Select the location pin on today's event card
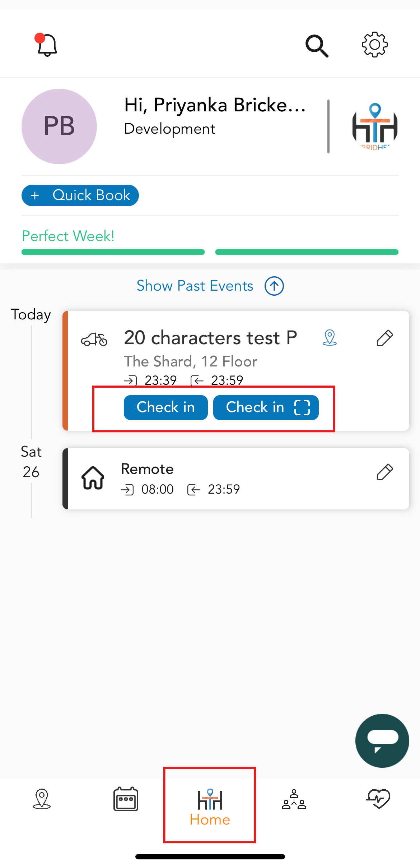Viewport: 420px width, 868px height. [330, 338]
